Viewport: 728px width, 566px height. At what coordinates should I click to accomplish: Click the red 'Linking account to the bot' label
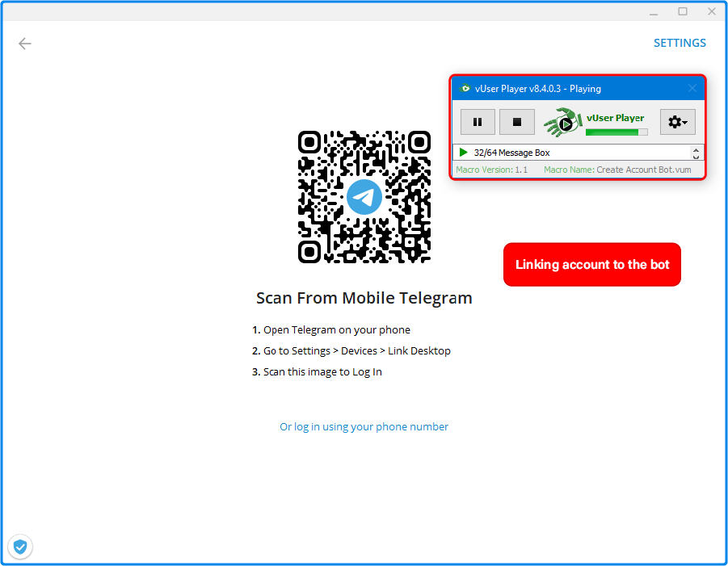pyautogui.click(x=592, y=265)
